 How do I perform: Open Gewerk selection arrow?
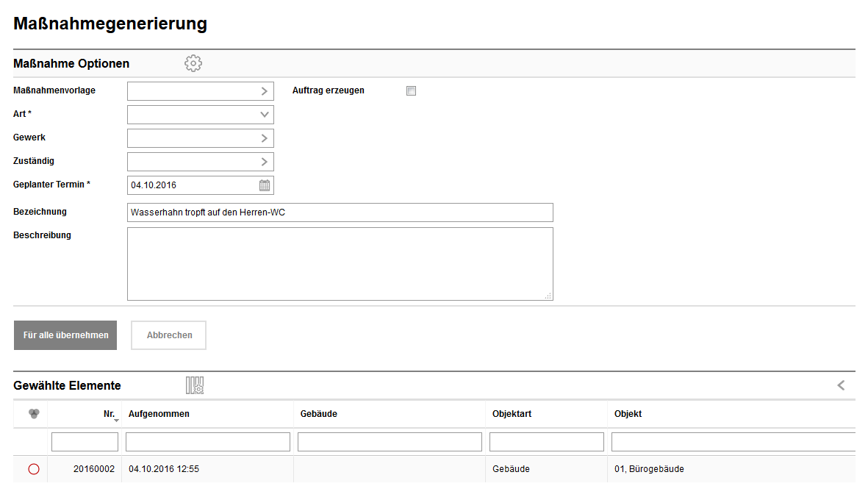pyautogui.click(x=265, y=138)
